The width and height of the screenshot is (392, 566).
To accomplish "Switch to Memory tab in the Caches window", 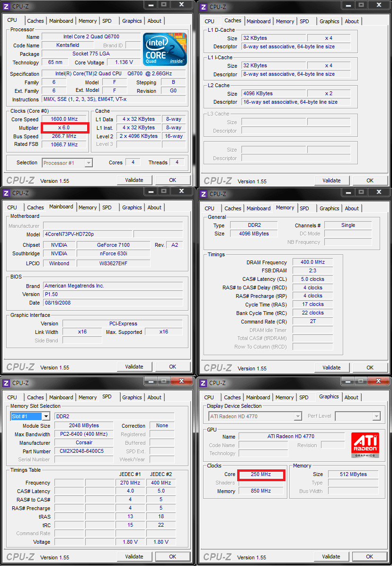I will pyautogui.click(x=285, y=21).
